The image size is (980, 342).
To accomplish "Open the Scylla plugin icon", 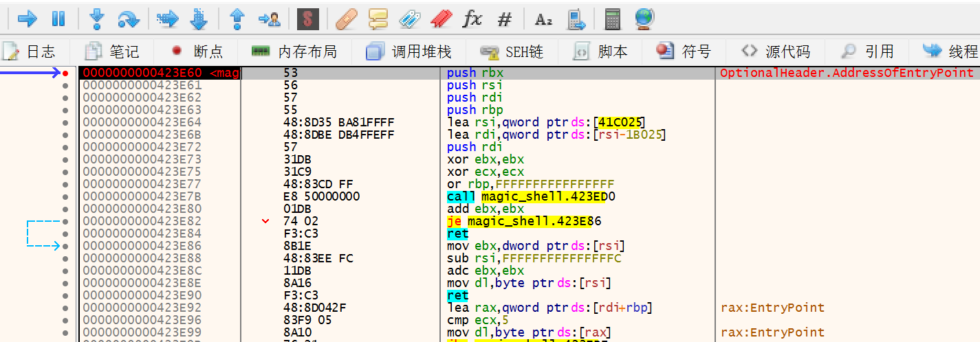I will (x=307, y=19).
